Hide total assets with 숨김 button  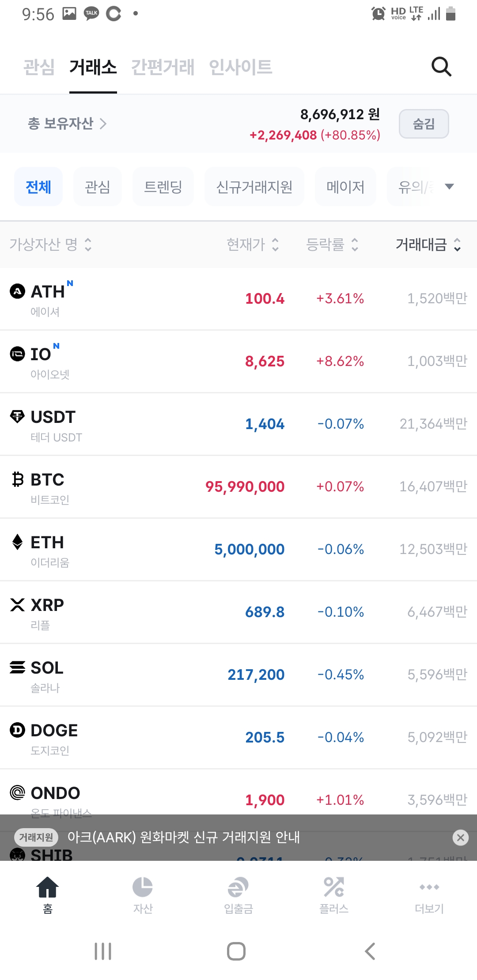424,124
